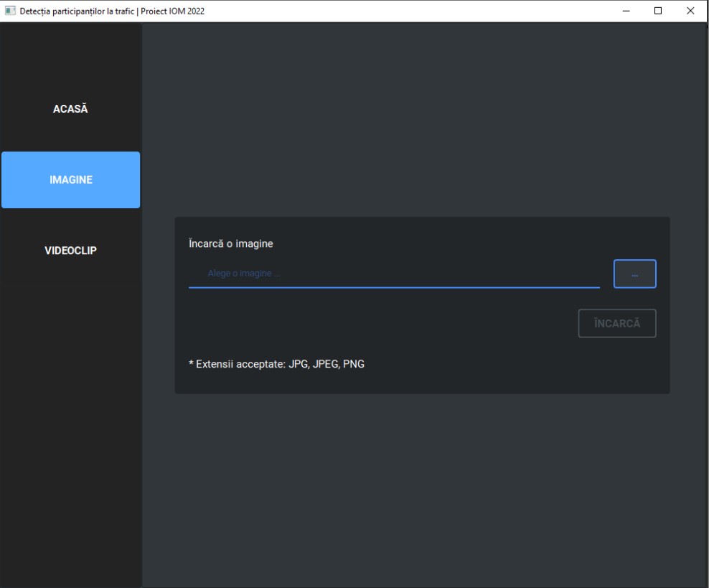The width and height of the screenshot is (709, 588).
Task: Click the window title text 'Proiect IOM 2022'
Action: [172, 10]
